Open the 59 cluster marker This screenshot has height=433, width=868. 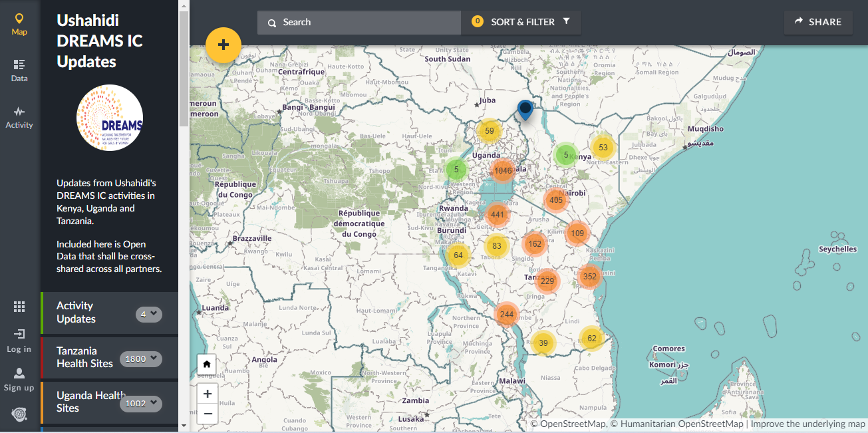tap(490, 130)
